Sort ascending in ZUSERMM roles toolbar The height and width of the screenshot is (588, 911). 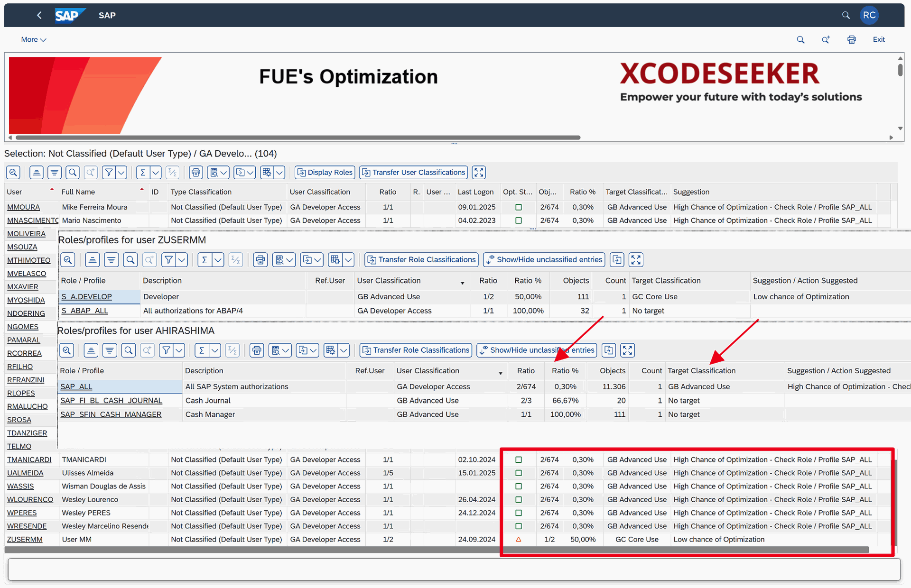pos(93,260)
